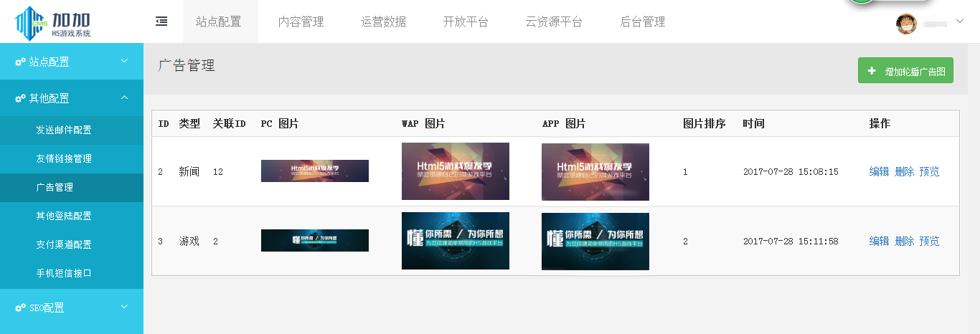
Task: Open the user account dropdown arrow
Action: coord(960,22)
